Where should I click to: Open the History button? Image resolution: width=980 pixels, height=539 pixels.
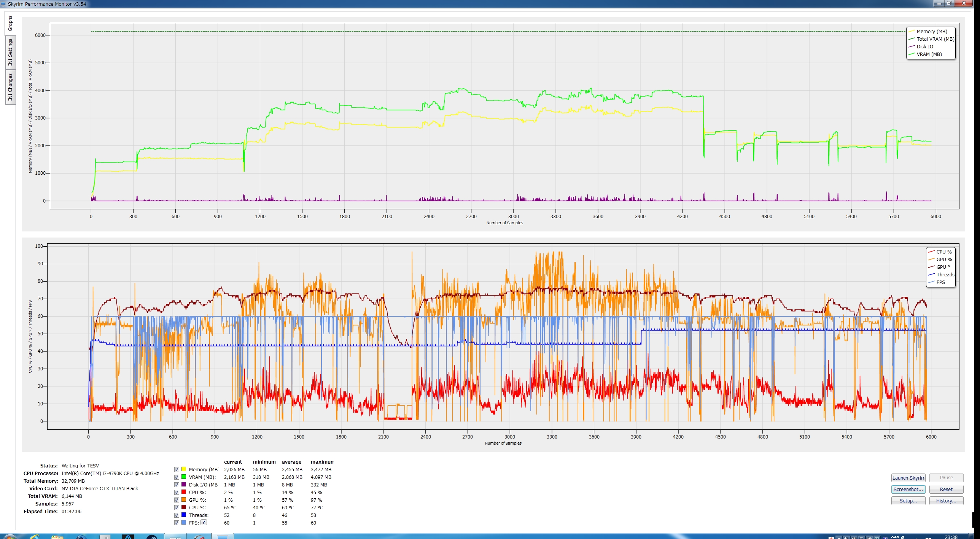point(946,501)
